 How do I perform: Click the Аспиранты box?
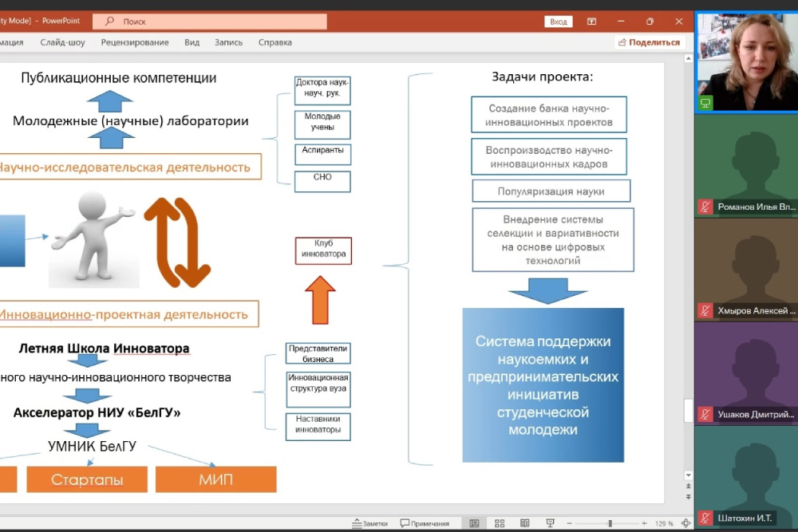322,154
